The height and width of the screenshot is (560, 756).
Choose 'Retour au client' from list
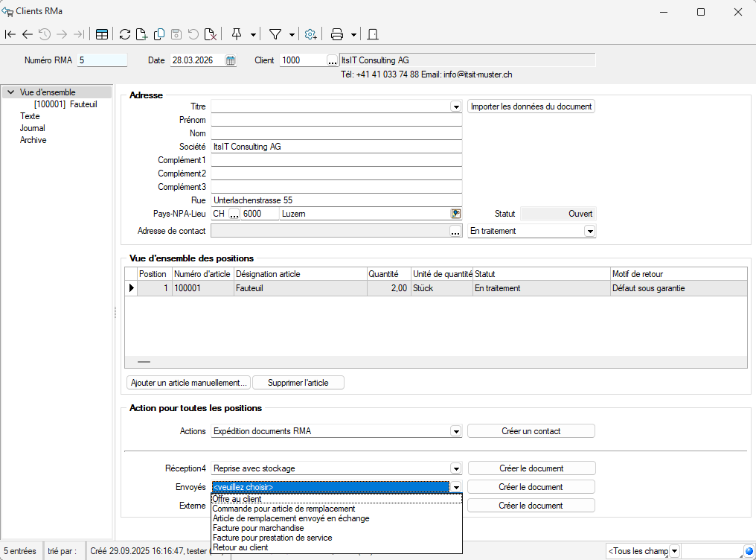240,547
